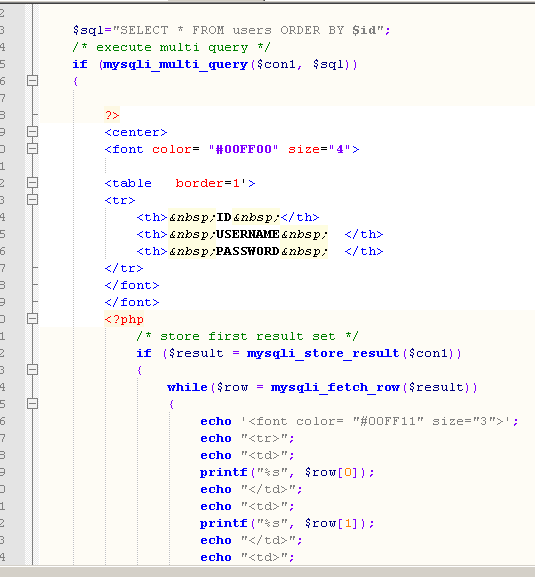This screenshot has height=577, width=535.
Task: Click the printf line containing $row[1]
Action: click(287, 523)
